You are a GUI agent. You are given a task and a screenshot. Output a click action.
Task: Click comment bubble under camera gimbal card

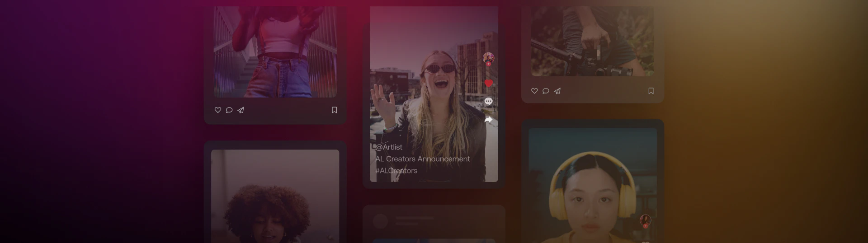coord(546,91)
